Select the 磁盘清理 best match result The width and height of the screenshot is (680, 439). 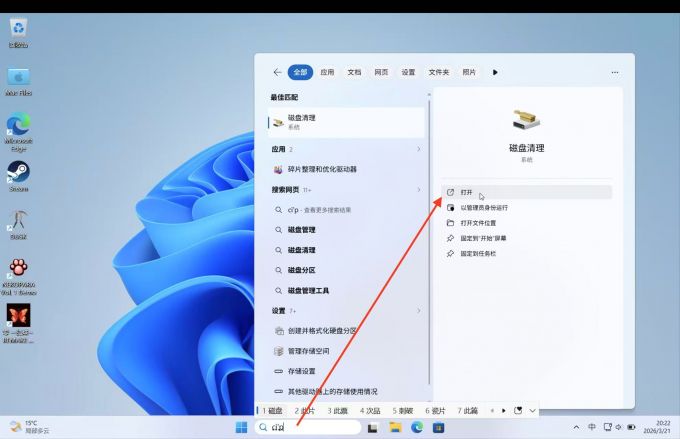346,122
